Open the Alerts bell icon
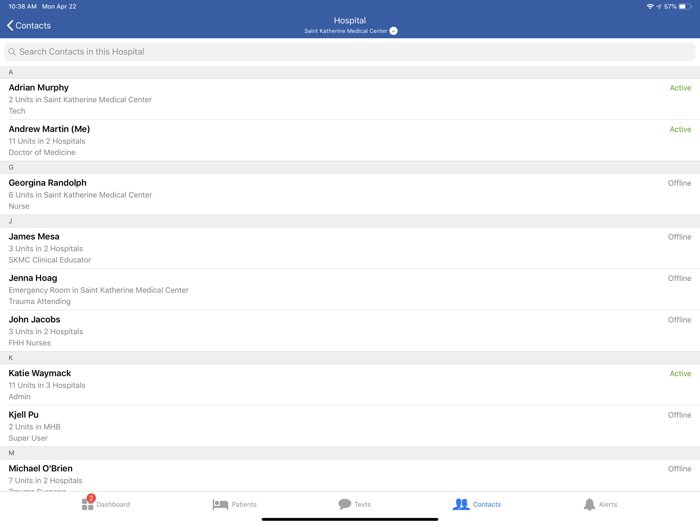 point(589,504)
